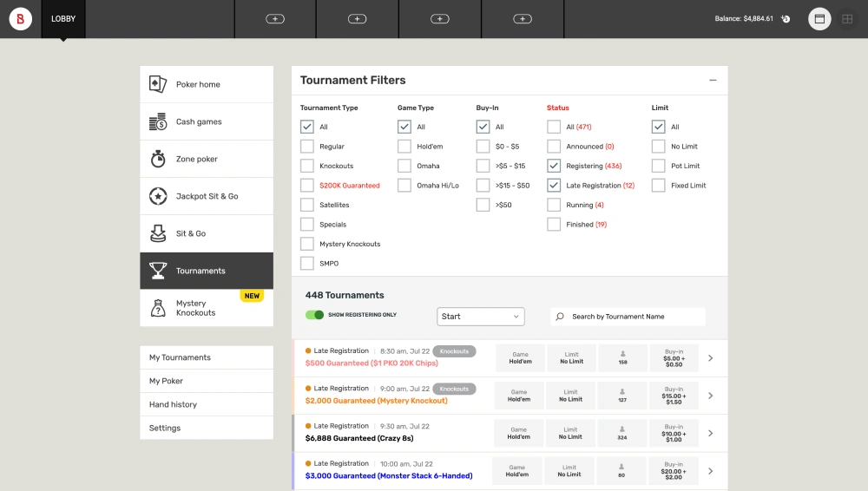Check the No Limit filter
The image size is (868, 491).
pos(658,146)
